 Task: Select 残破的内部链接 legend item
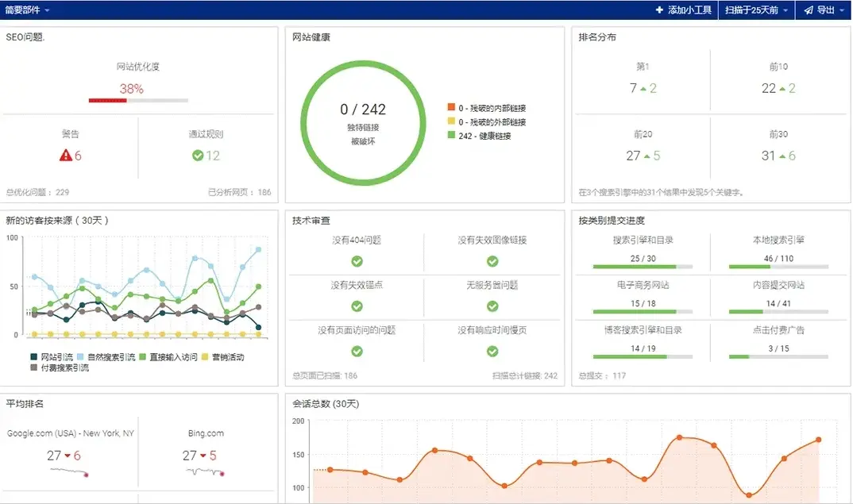pyautogui.click(x=491, y=108)
